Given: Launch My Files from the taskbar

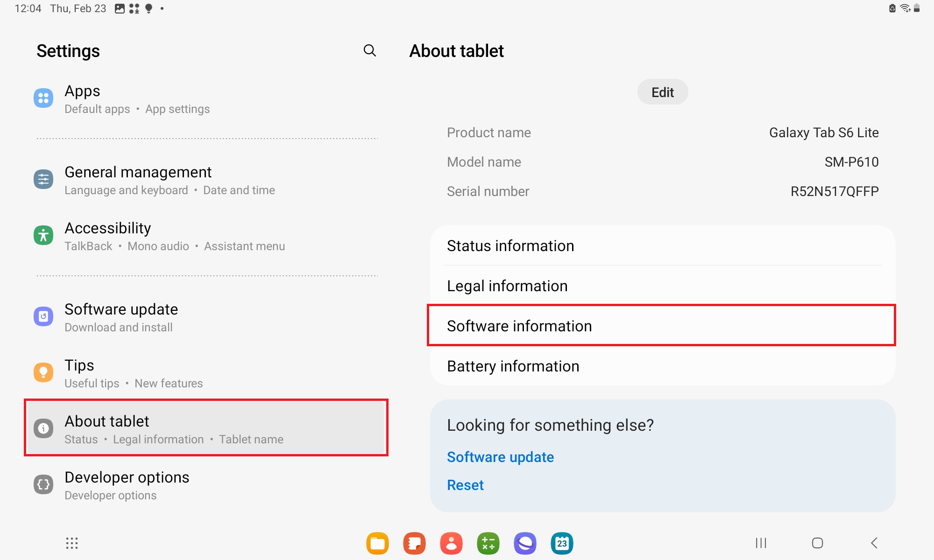Looking at the screenshot, I should pyautogui.click(x=377, y=543).
